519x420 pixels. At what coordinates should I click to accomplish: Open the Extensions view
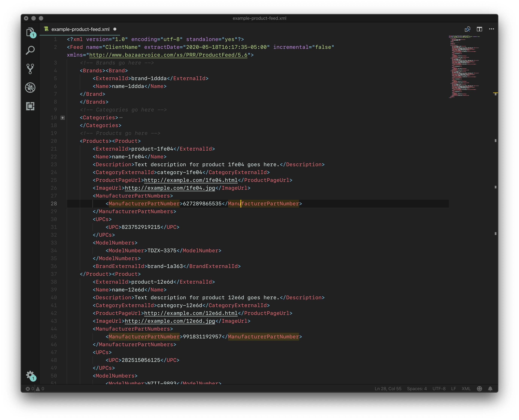point(30,106)
